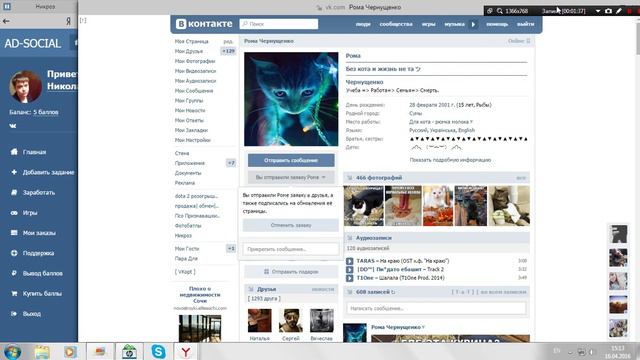
Task: Open Skype from the taskbar
Action: 158,351
